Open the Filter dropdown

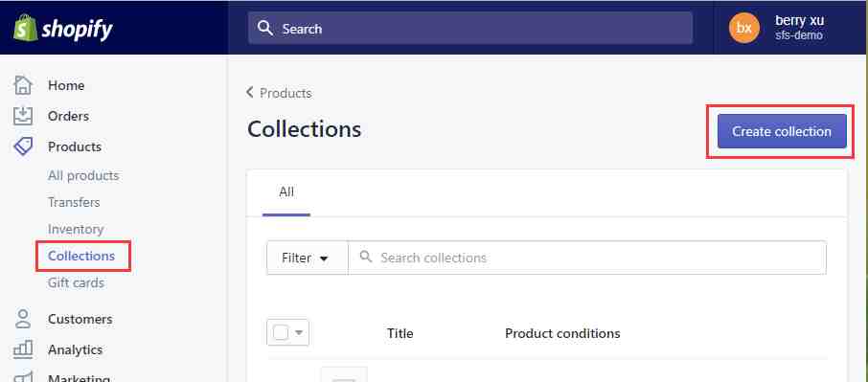click(x=308, y=258)
